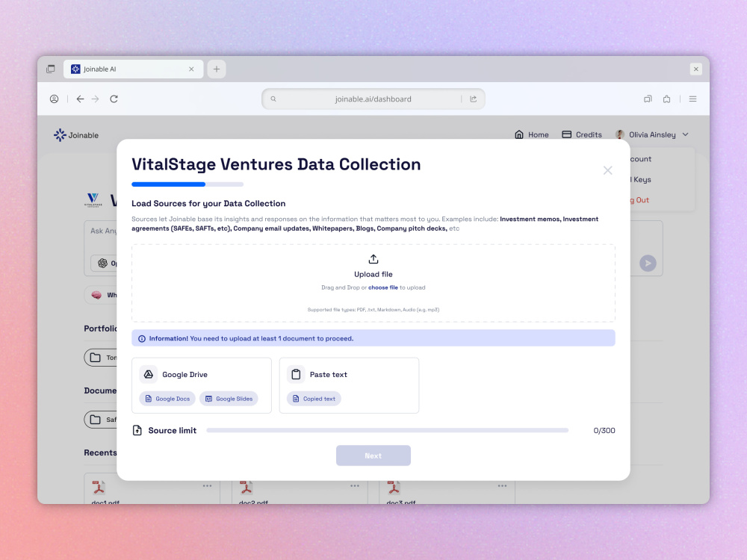Click the browser profile icon

point(55,99)
